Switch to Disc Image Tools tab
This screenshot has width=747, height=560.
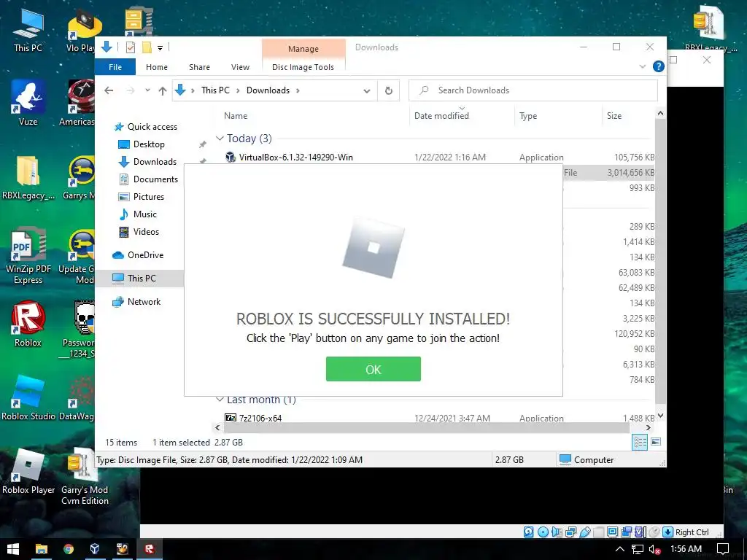tap(303, 67)
